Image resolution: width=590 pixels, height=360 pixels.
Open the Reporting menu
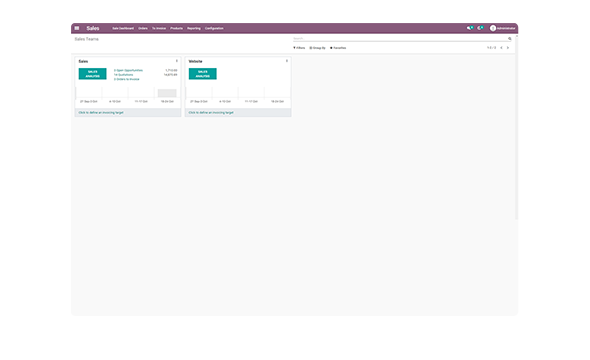click(194, 28)
